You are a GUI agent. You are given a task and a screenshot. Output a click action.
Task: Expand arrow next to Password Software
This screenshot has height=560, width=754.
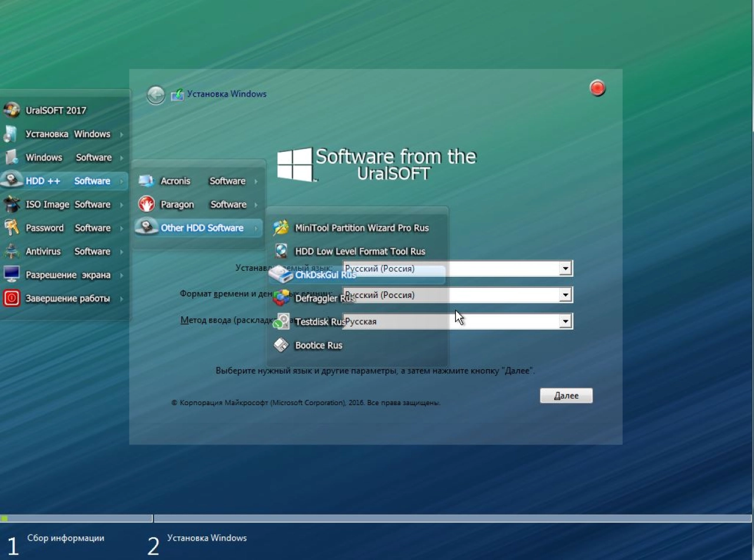[121, 228]
